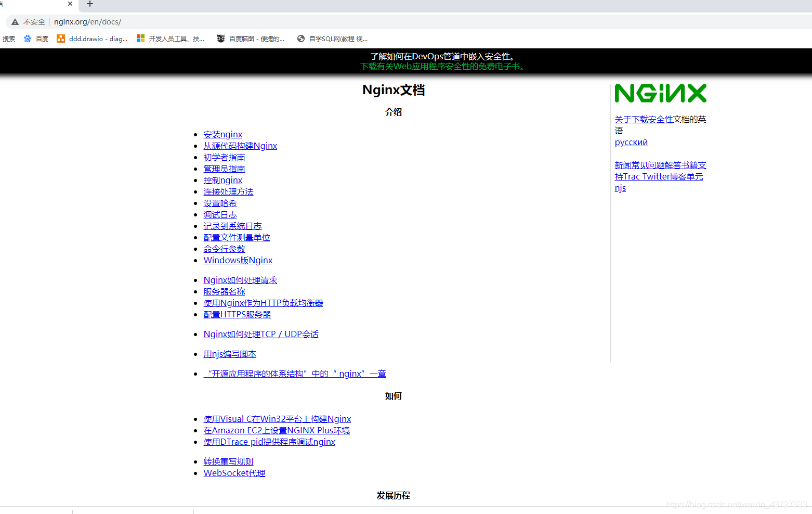Open 使用Visual C在Win32平台上构建Nginx link
812x514 pixels.
tap(277, 419)
